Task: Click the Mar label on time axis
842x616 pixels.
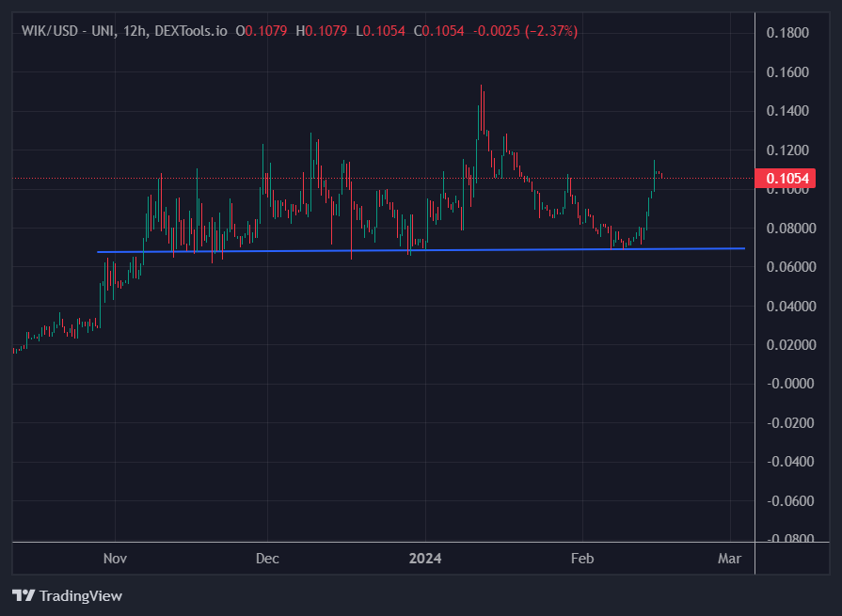Action: (x=730, y=559)
